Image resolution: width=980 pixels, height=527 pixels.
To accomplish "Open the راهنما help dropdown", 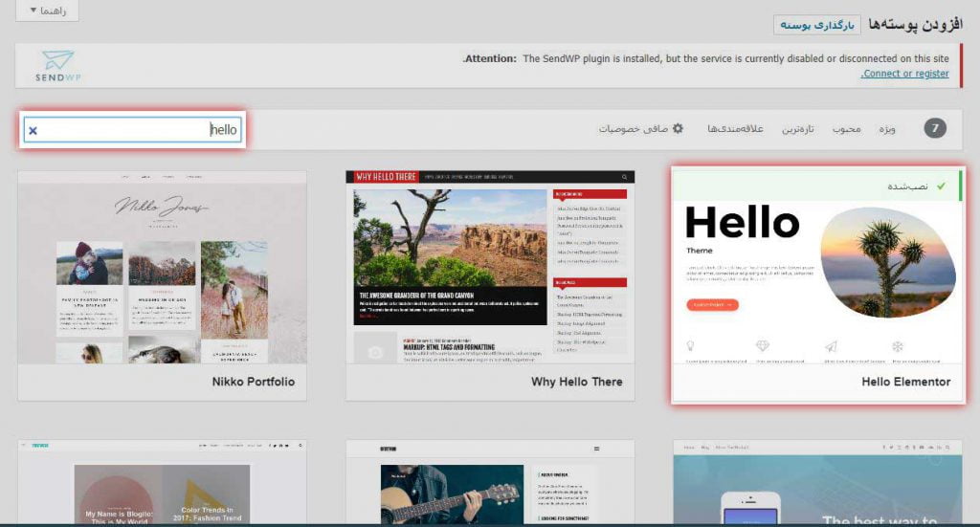I will click(48, 11).
